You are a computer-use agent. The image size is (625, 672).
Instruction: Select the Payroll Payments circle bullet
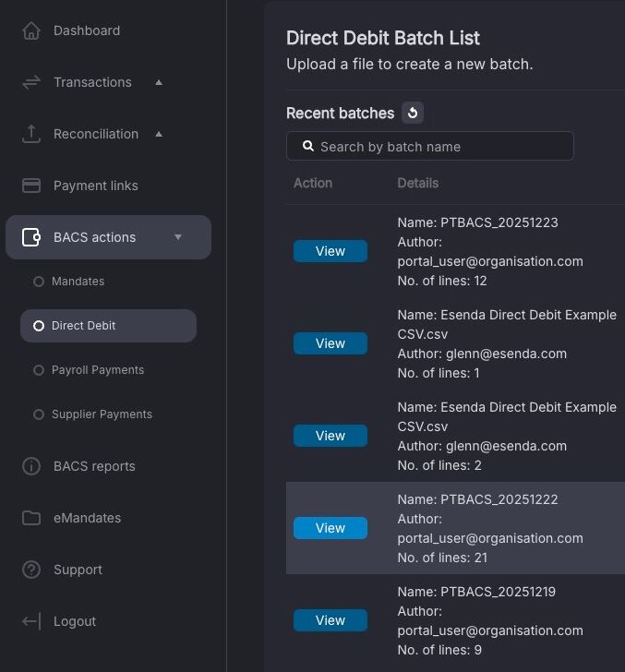(x=39, y=370)
